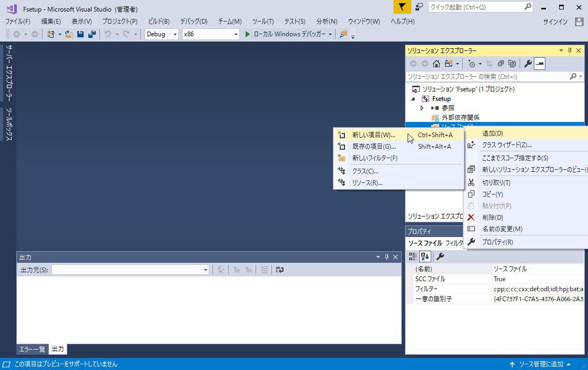
Task: Click the Show All Files icon
Action: [x=512, y=64]
